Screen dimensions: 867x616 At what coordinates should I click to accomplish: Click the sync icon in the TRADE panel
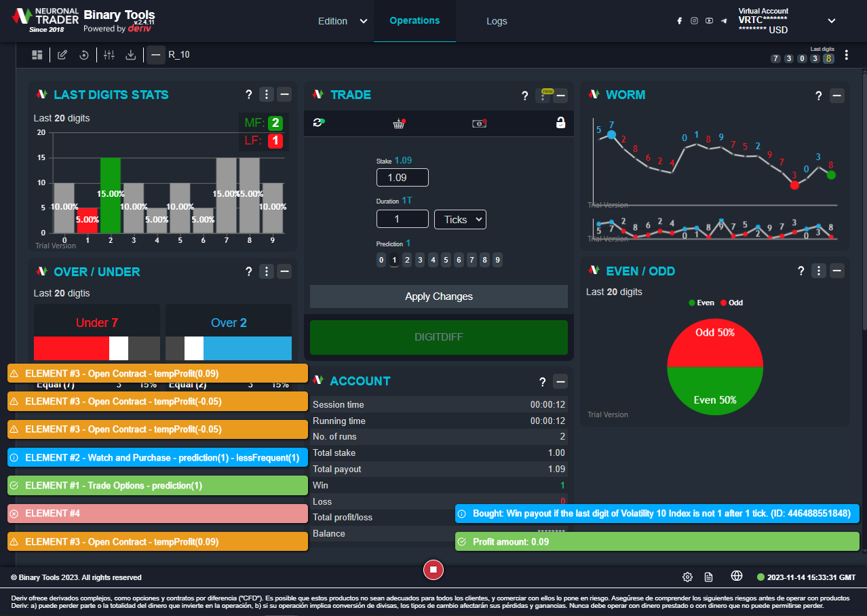318,123
